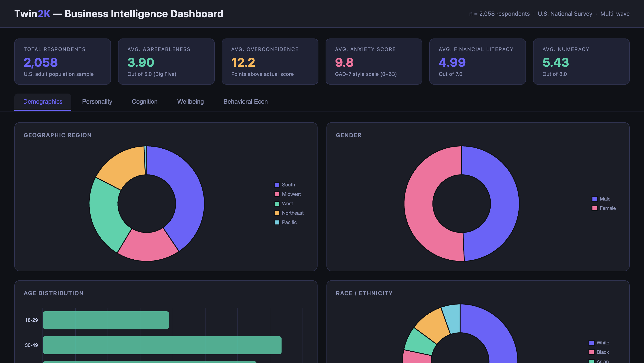Toggle the South entry in region legend
The height and width of the screenshot is (363, 644).
pyautogui.click(x=285, y=185)
